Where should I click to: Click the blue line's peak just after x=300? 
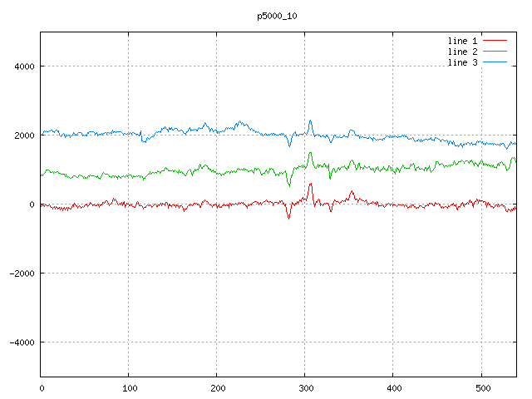pyautogui.click(x=310, y=121)
